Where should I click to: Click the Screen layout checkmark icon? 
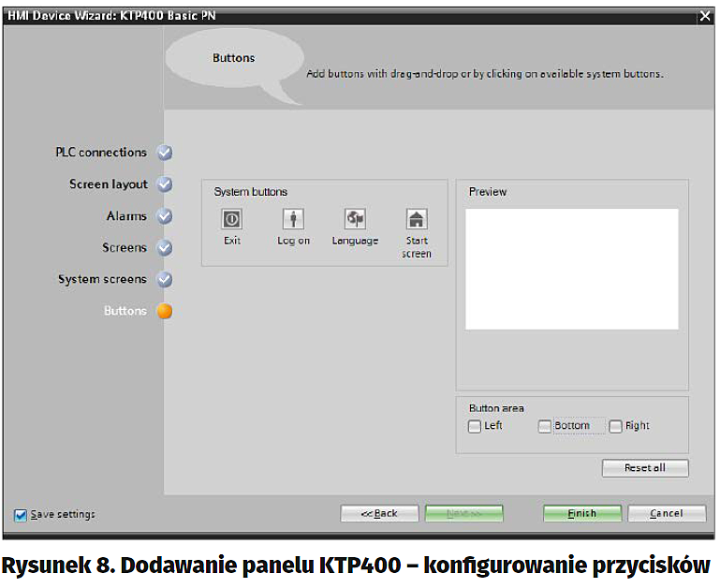(x=165, y=184)
